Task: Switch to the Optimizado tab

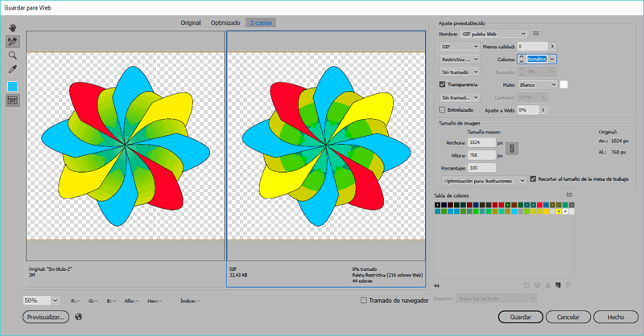Action: click(x=225, y=23)
